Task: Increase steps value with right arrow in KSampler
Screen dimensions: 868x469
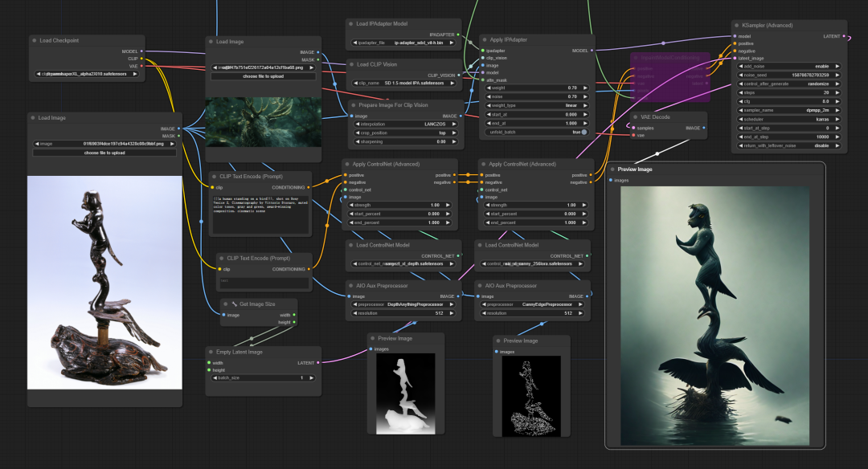Action: point(837,93)
